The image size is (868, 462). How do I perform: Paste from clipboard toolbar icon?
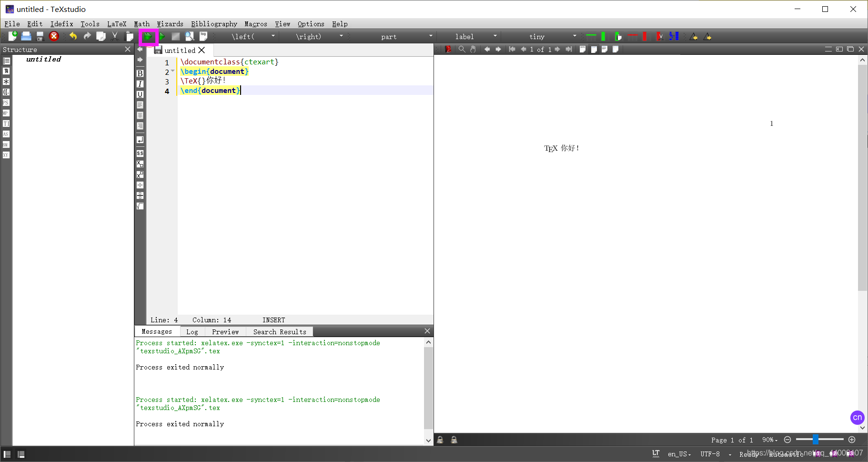coord(129,36)
